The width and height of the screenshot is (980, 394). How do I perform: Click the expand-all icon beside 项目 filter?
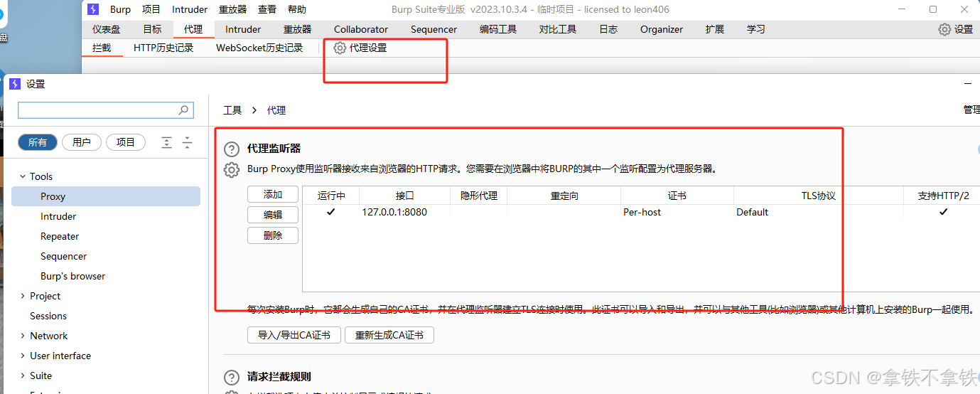pyautogui.click(x=166, y=142)
